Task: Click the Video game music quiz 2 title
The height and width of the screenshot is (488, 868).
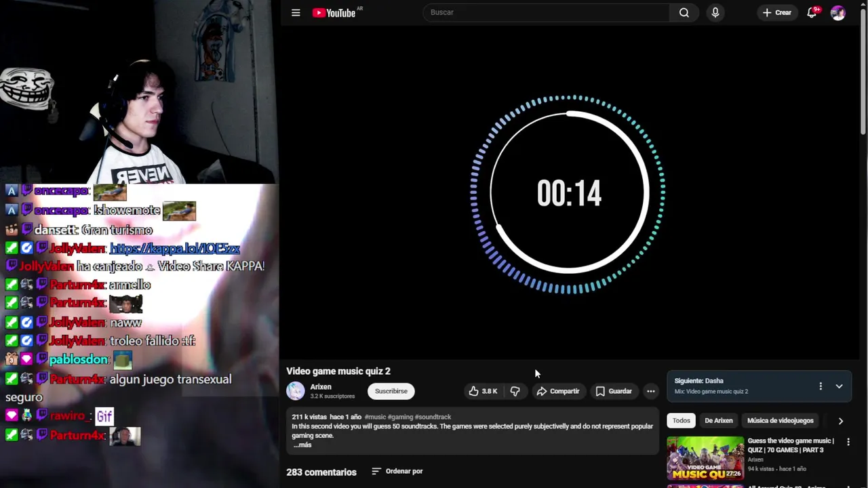Action: click(x=338, y=371)
